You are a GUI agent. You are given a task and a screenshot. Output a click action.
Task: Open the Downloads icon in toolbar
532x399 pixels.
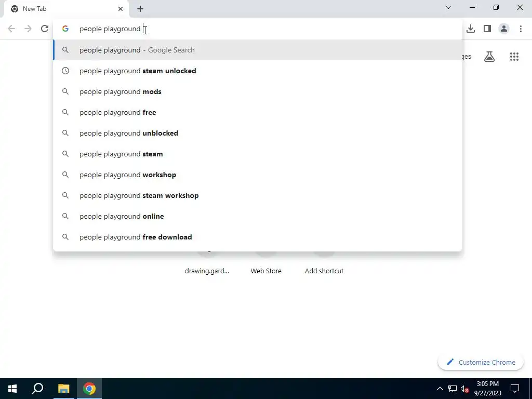[x=471, y=29]
